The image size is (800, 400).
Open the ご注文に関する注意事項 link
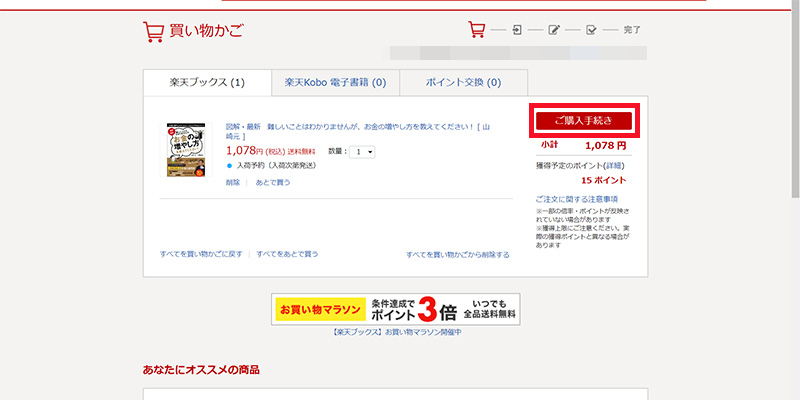(576, 199)
